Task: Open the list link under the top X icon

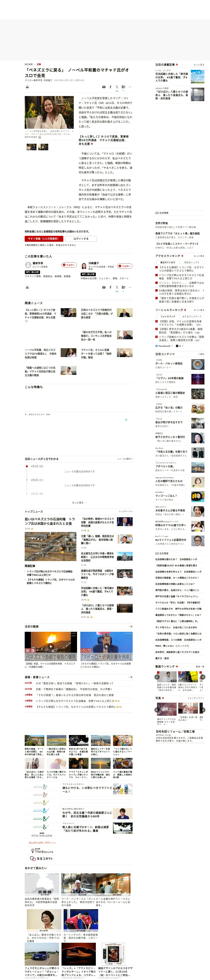Action: 117,91
